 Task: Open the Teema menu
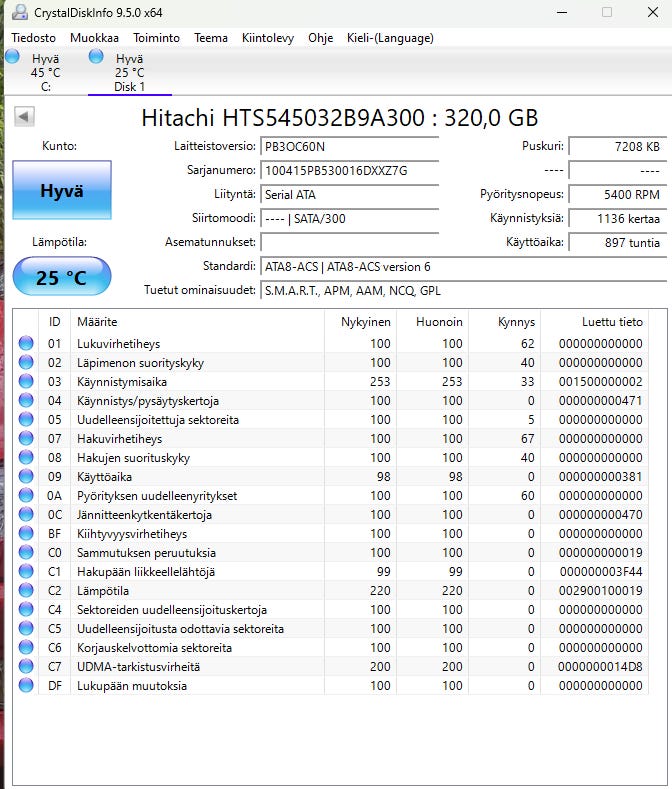(x=210, y=38)
